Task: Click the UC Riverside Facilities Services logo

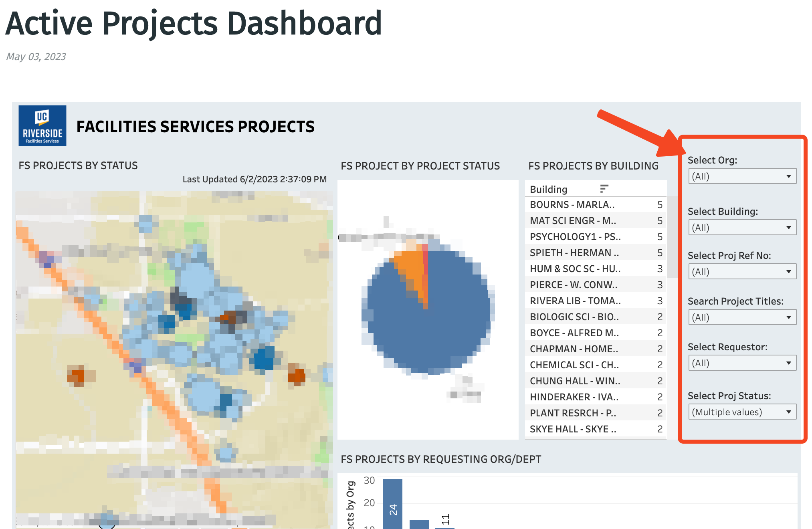Action: 42,126
